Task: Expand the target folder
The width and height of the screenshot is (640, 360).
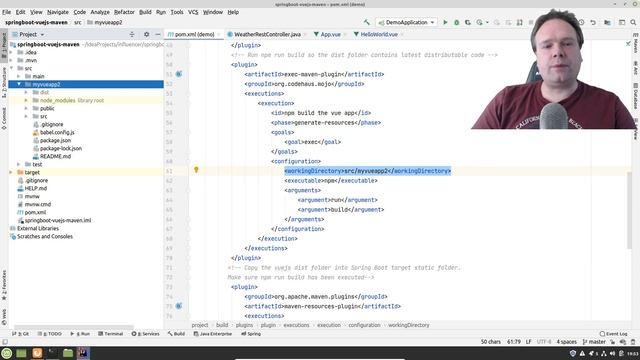Action: (11, 172)
